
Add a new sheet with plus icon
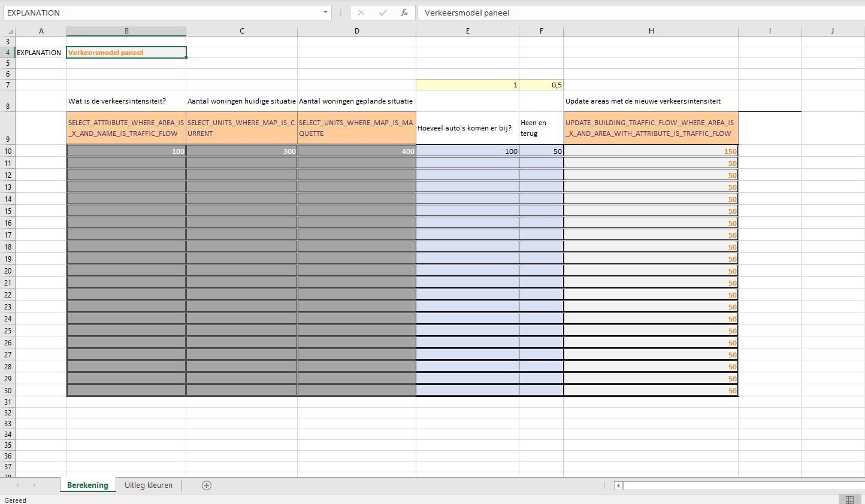(x=207, y=485)
